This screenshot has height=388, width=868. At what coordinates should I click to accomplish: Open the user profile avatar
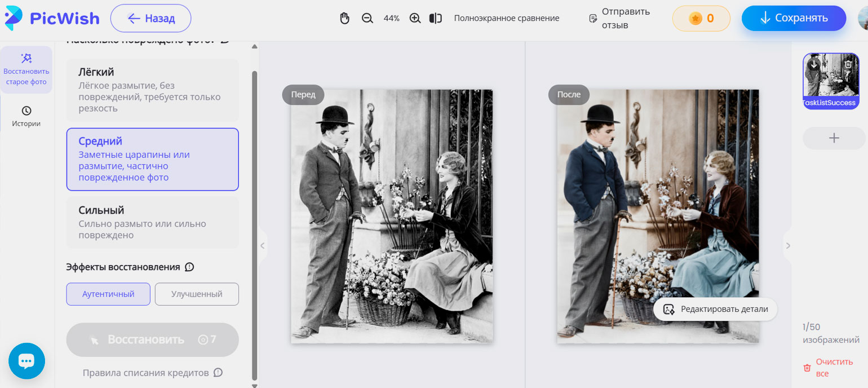863,18
